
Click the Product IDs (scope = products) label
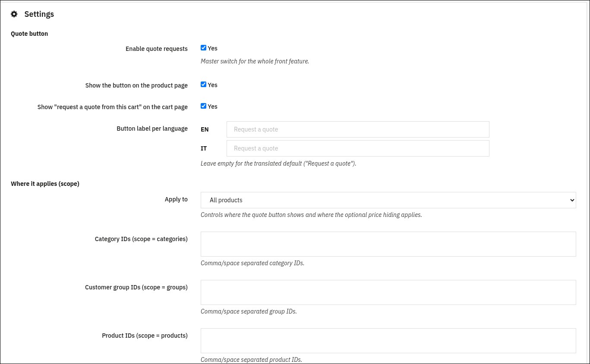(x=145, y=336)
